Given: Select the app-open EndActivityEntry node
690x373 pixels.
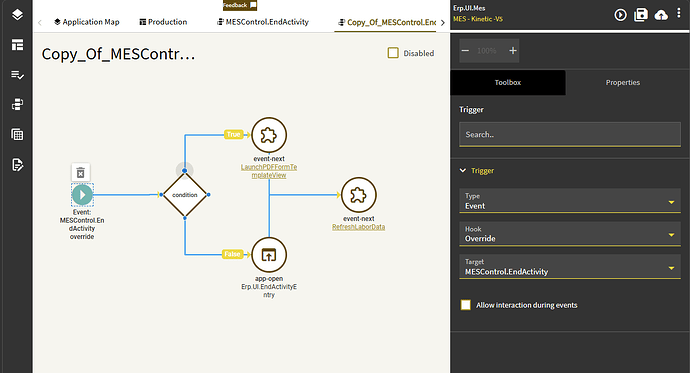Looking at the screenshot, I should click(269, 255).
